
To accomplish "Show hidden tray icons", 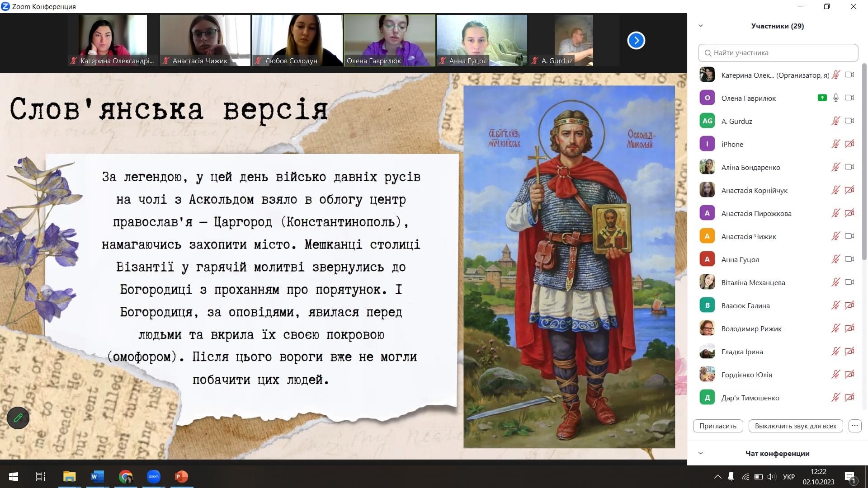I will click(x=717, y=477).
